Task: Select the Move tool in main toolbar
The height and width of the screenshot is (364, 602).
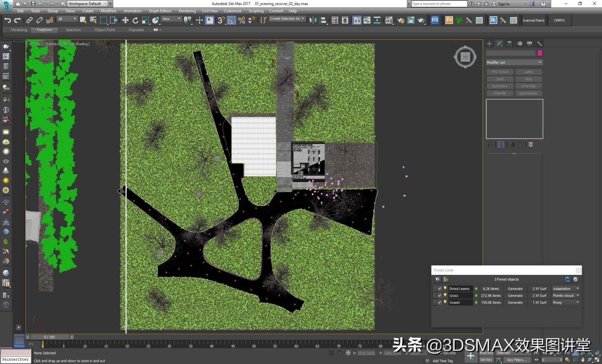Action: (125, 20)
